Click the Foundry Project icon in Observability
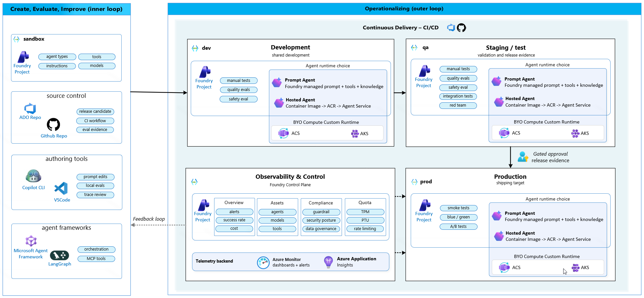Screen dimensions: 644x298 pos(203,205)
